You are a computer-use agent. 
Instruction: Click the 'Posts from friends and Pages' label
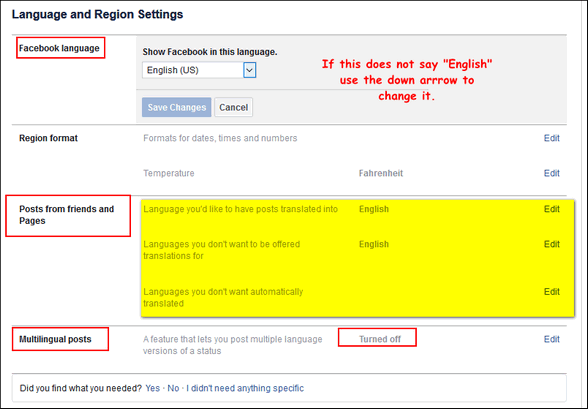[66, 215]
